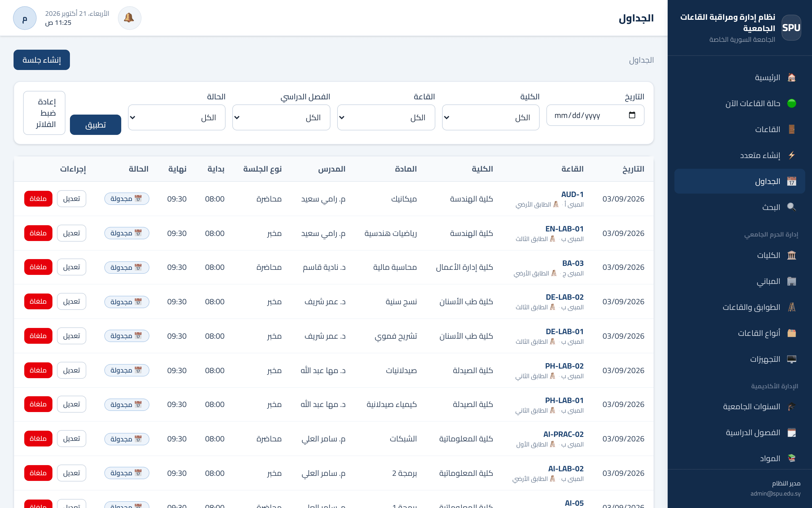Click the AI-PRAC-02 room link

[563, 434]
